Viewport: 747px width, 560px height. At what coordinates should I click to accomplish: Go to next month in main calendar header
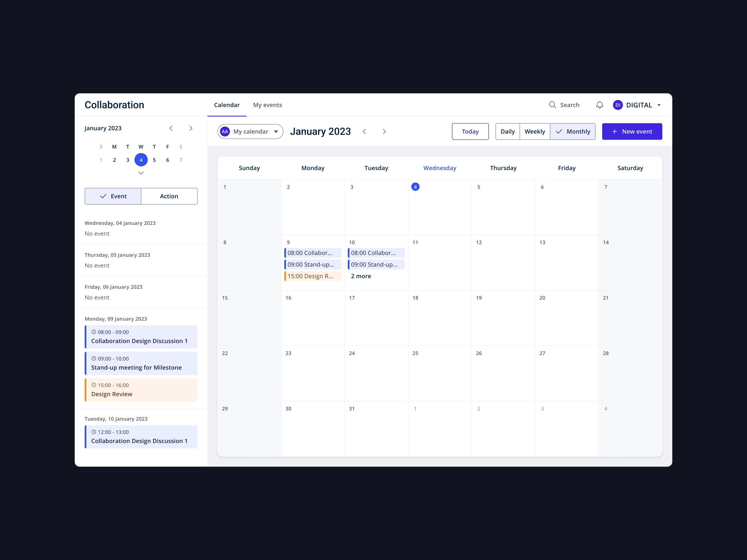[384, 132]
